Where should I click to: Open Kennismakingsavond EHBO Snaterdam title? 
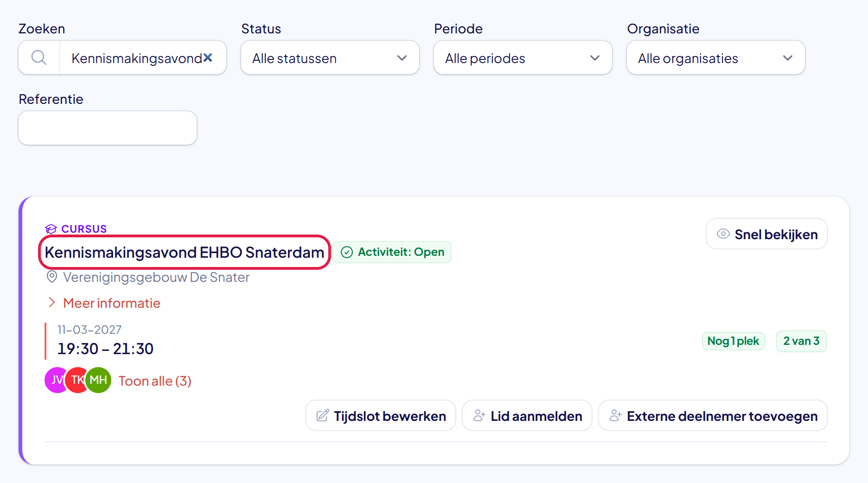[x=185, y=253]
